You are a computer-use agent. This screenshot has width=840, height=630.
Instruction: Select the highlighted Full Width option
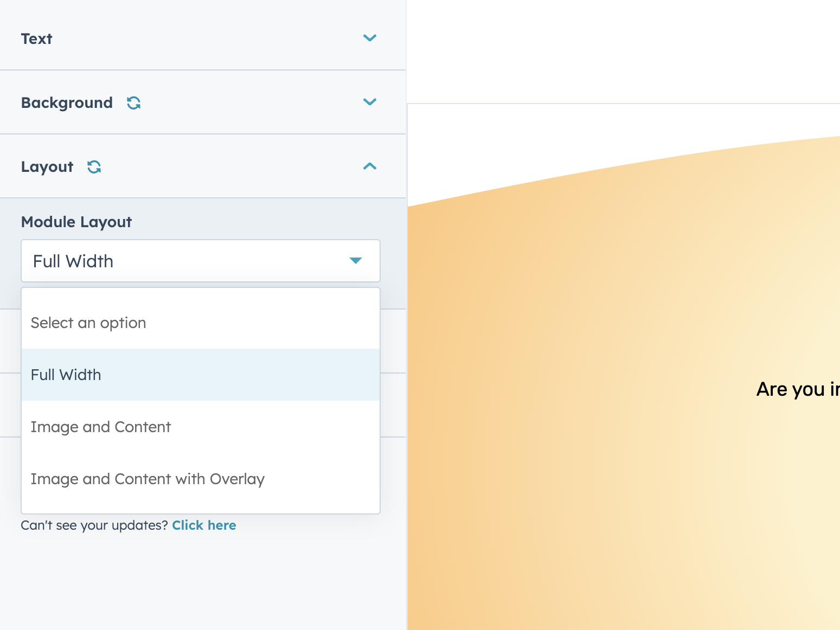tap(66, 375)
